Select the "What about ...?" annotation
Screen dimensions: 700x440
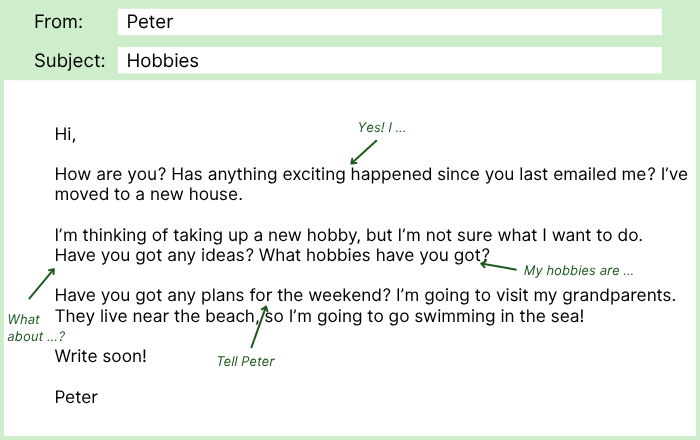tap(30, 328)
